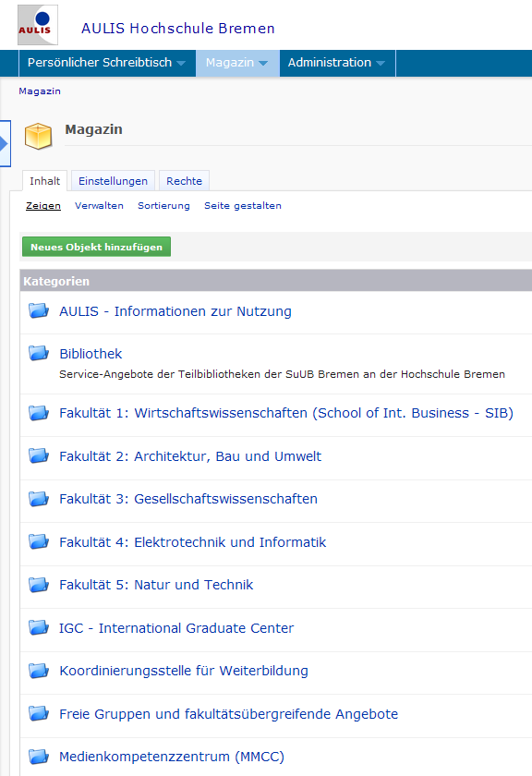
Task: Click folder icon for AULIS Informationen zur Nutzung
Action: pyautogui.click(x=39, y=310)
